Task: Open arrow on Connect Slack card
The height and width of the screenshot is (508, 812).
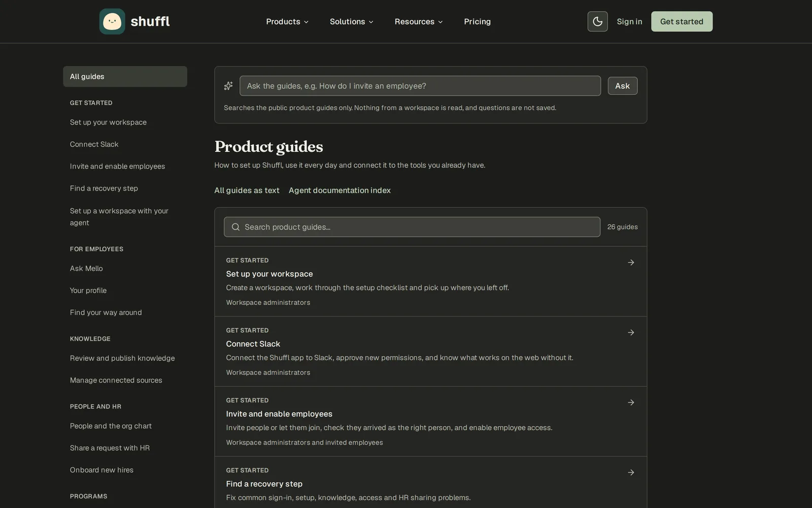Action: (631, 333)
